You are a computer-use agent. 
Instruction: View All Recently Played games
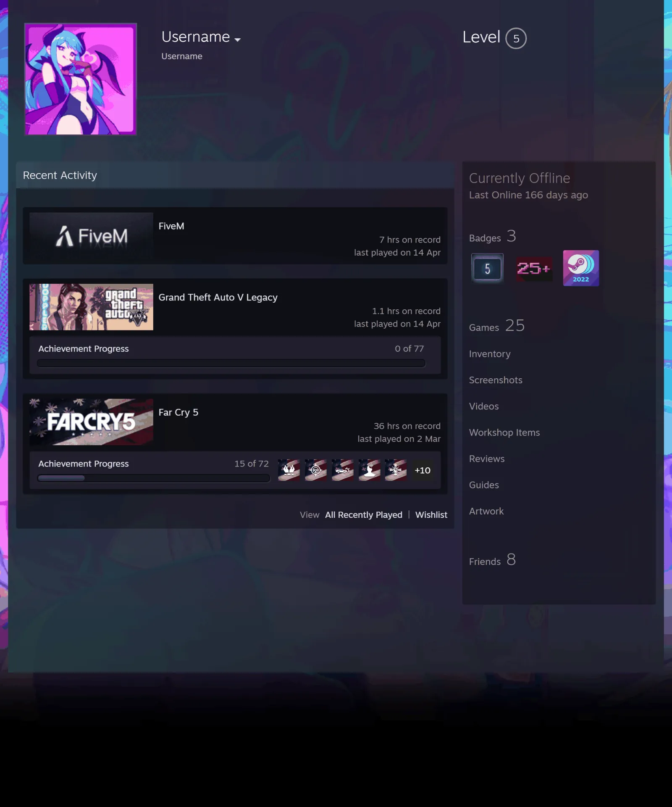364,514
